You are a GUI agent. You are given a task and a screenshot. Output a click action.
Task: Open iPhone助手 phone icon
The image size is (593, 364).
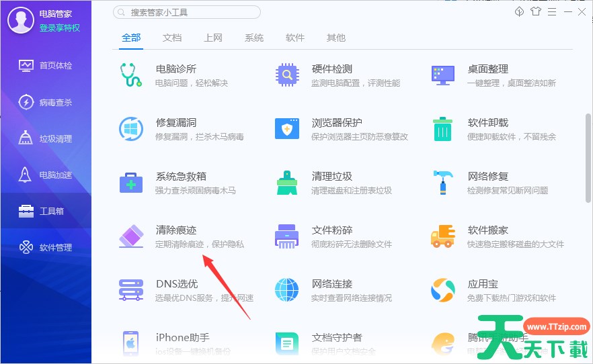coord(131,343)
